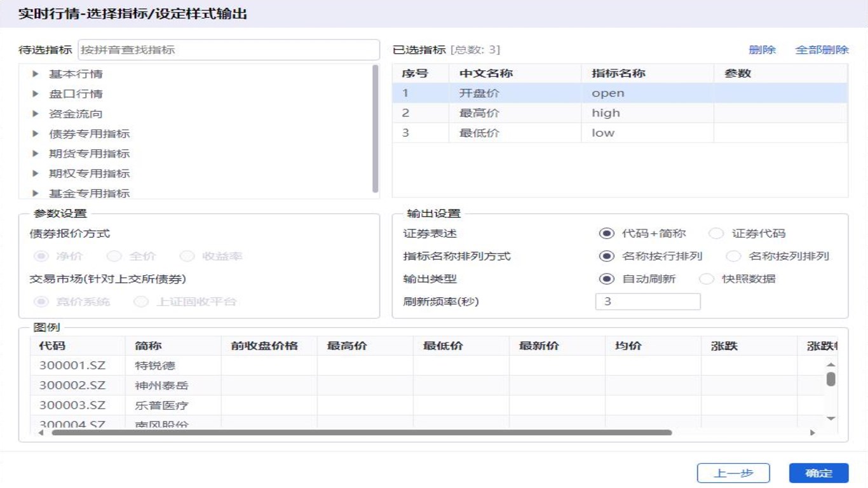This screenshot has width=868, height=488.
Task: Click the 前收盘价格 column header in legend
Action: [269, 346]
